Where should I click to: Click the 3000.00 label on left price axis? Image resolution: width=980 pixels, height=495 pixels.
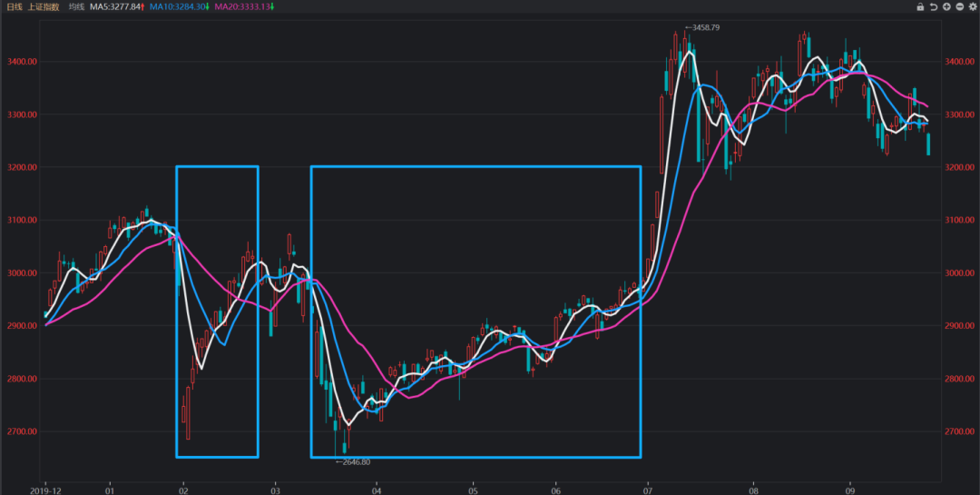pos(19,273)
